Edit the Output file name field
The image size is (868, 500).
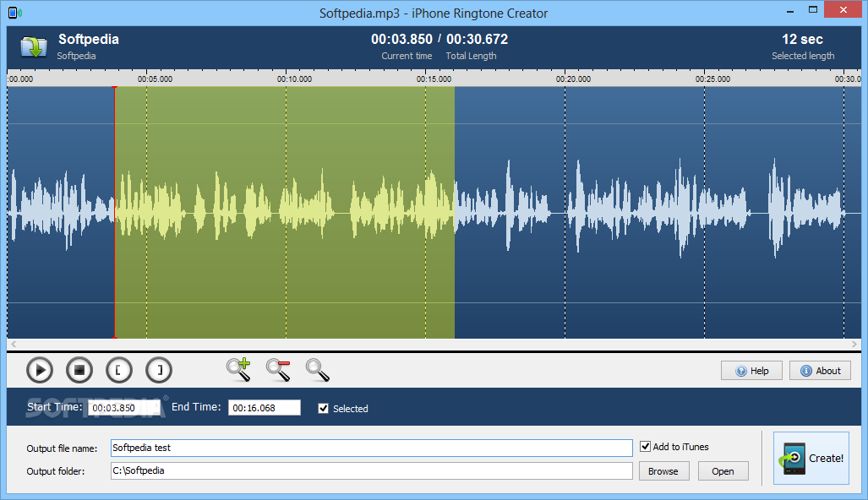tap(371, 448)
